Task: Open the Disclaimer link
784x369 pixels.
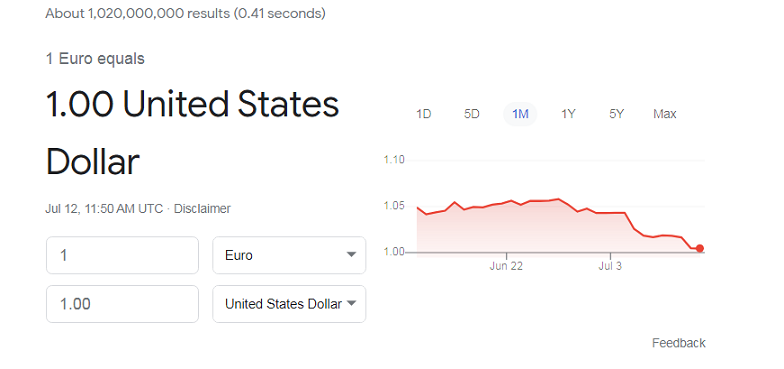Action: [x=202, y=208]
